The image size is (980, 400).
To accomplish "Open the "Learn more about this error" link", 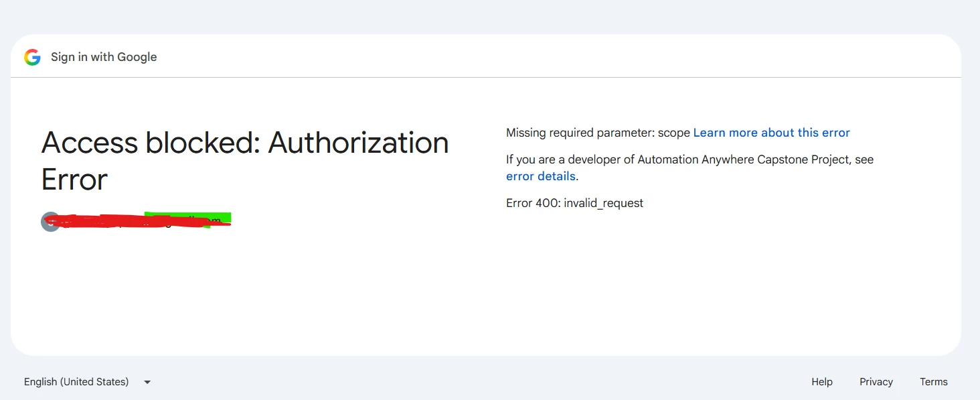I will [x=771, y=133].
